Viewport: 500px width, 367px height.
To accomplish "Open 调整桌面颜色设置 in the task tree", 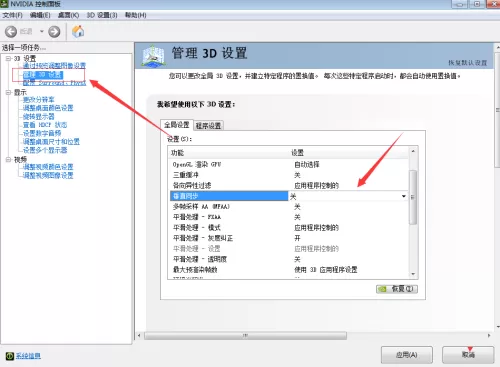I will click(48, 108).
